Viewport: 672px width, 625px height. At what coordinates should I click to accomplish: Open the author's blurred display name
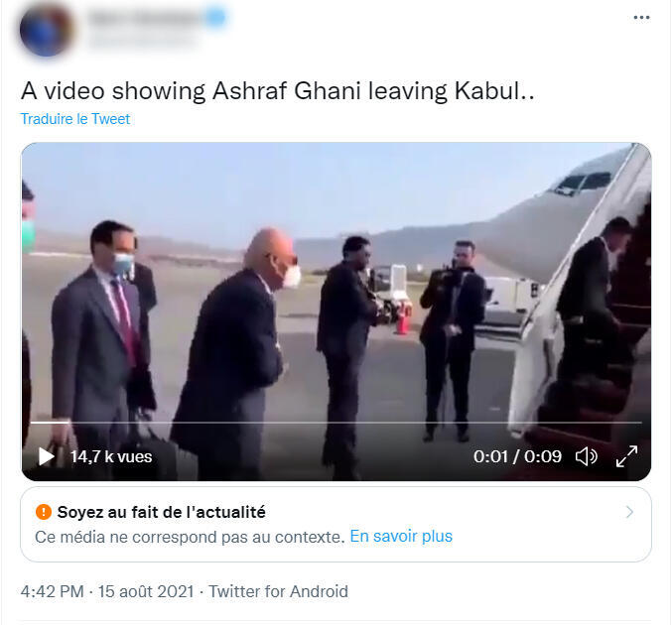coord(143,18)
